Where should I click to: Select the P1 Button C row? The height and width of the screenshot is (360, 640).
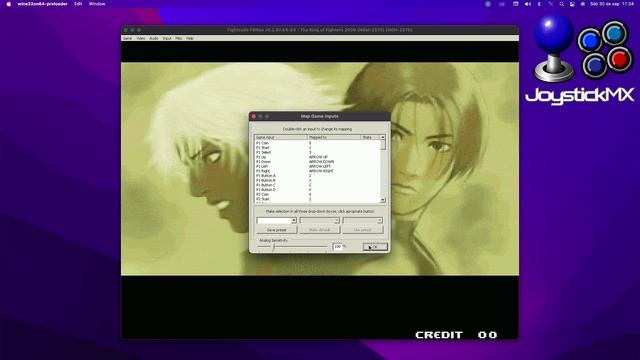pos(317,185)
